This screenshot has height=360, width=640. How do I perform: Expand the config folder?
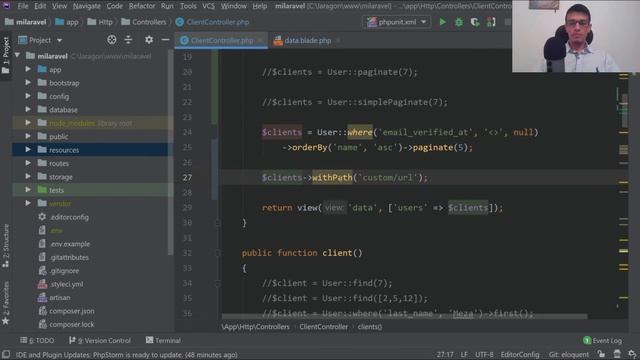28,96
